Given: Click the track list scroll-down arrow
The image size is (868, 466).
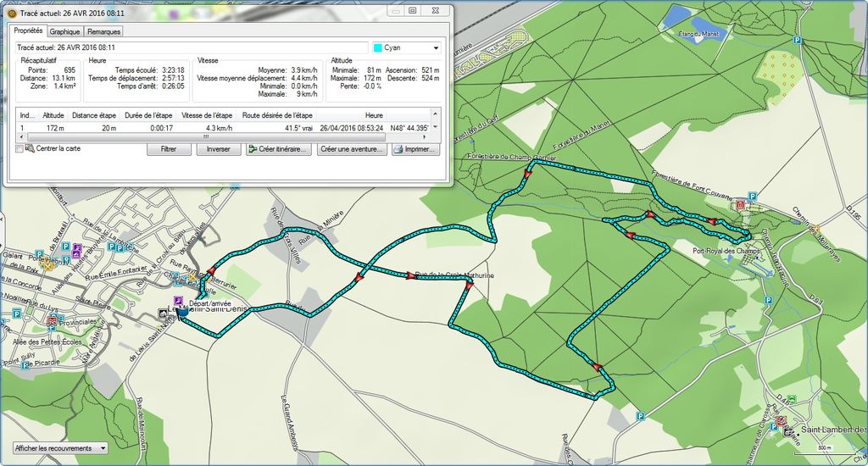Looking at the screenshot, I should (436, 127).
